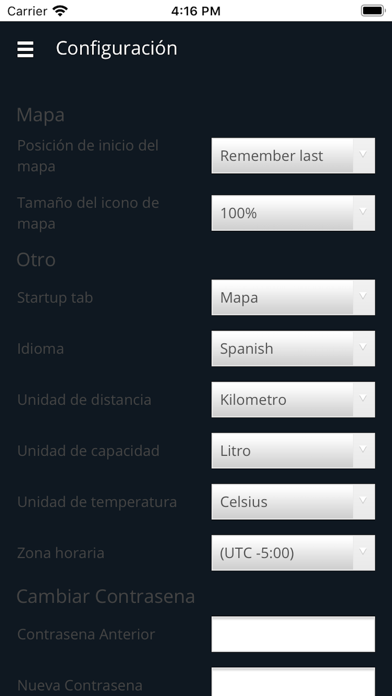Open the Unidad de distancia dropdown

click(x=293, y=399)
